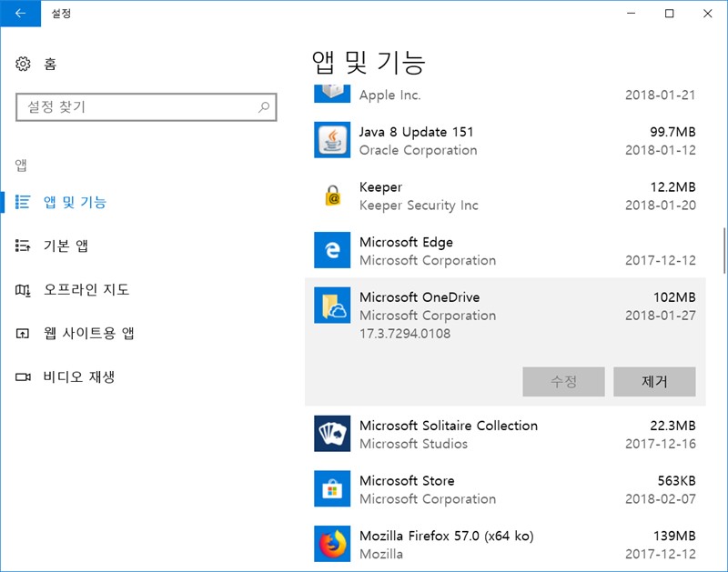This screenshot has height=572, width=728.
Task: Click the 비디오 재생 camera icon
Action: pos(23,376)
